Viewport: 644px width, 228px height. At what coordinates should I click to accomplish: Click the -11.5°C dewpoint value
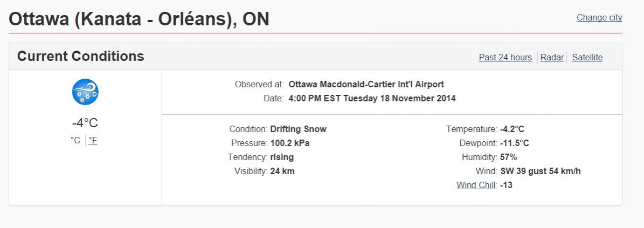tap(514, 143)
